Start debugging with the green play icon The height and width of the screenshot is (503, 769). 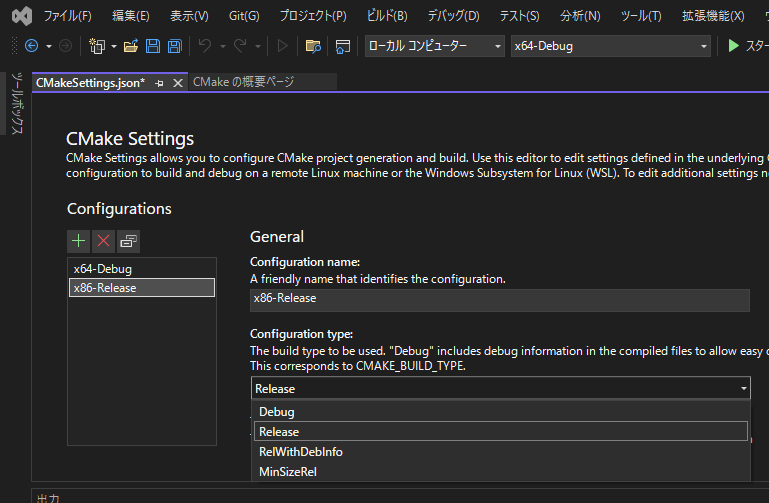pos(733,46)
